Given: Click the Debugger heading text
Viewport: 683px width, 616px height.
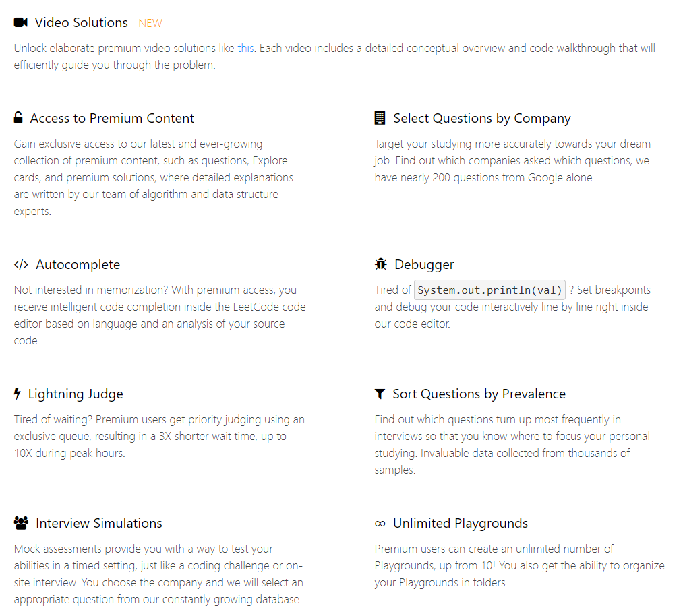Looking at the screenshot, I should (x=424, y=265).
